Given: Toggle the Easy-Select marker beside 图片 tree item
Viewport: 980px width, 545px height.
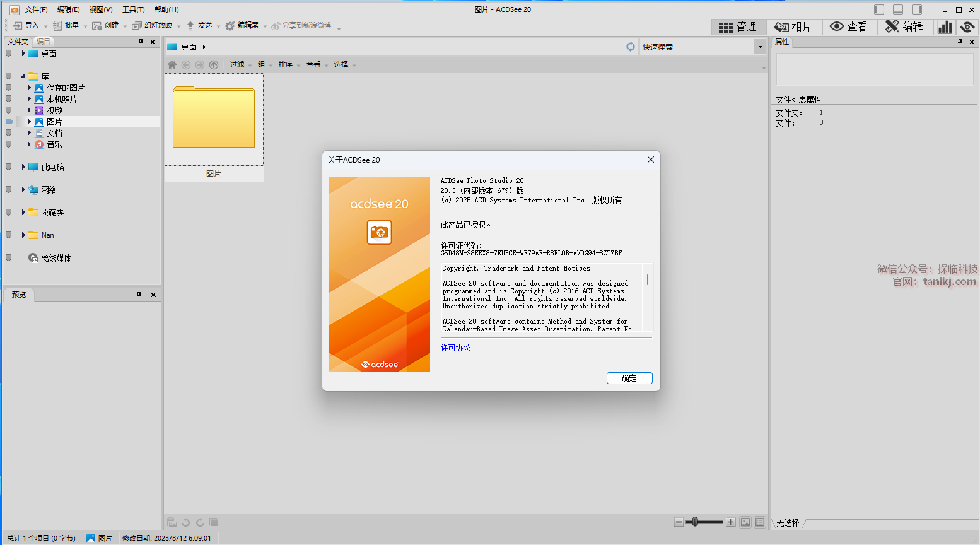Looking at the screenshot, I should (x=9, y=122).
